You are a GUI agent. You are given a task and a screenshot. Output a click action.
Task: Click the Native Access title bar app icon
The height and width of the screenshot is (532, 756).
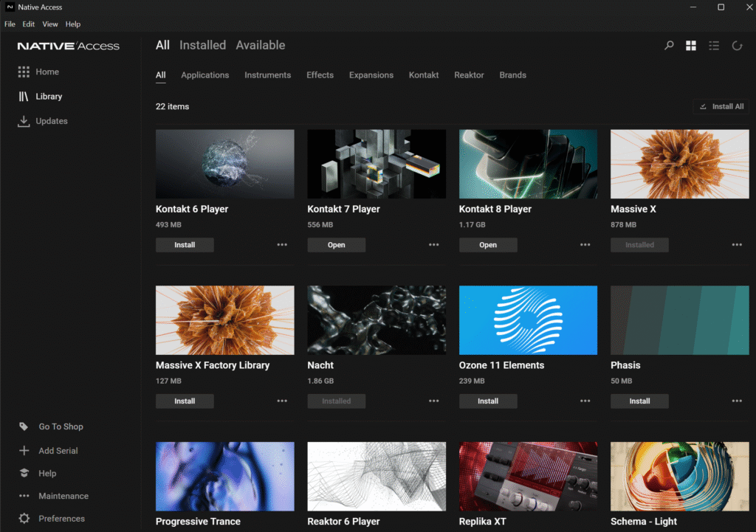point(10,7)
